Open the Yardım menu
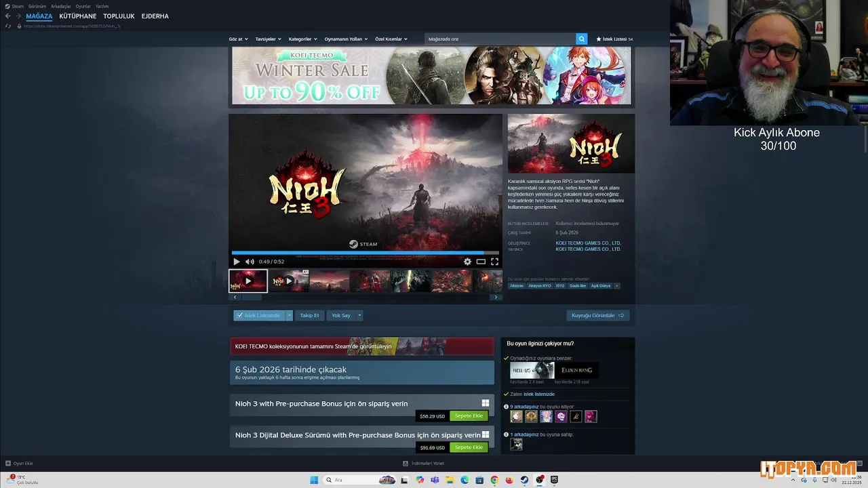 (102, 6)
